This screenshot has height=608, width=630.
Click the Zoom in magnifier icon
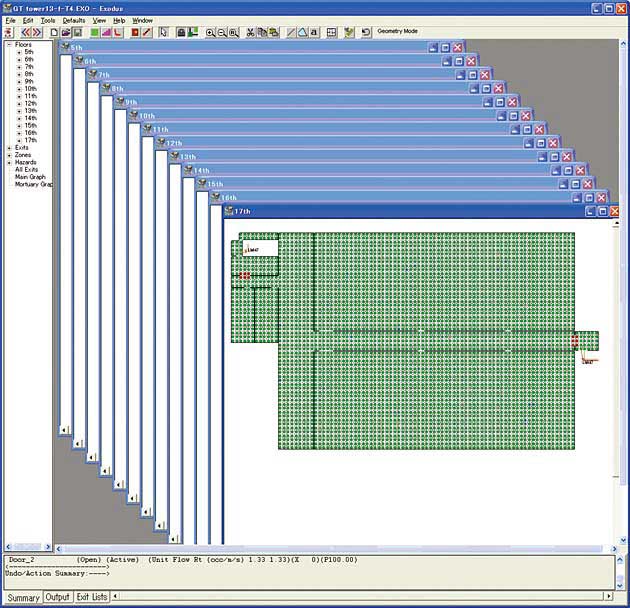click(210, 33)
